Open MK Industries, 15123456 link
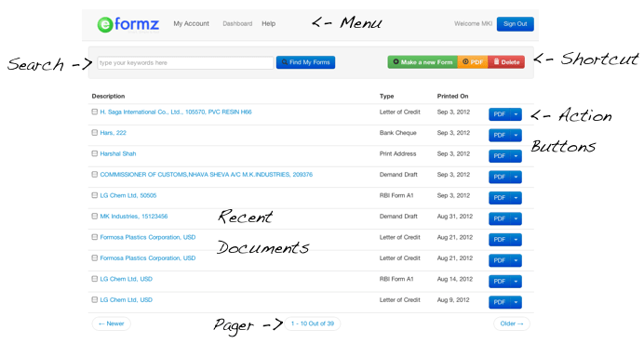 (134, 217)
